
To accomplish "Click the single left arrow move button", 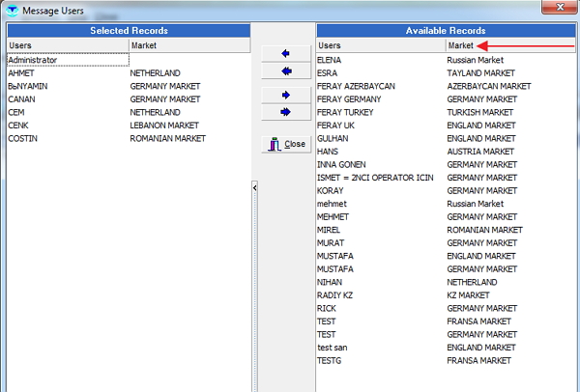I will (285, 53).
